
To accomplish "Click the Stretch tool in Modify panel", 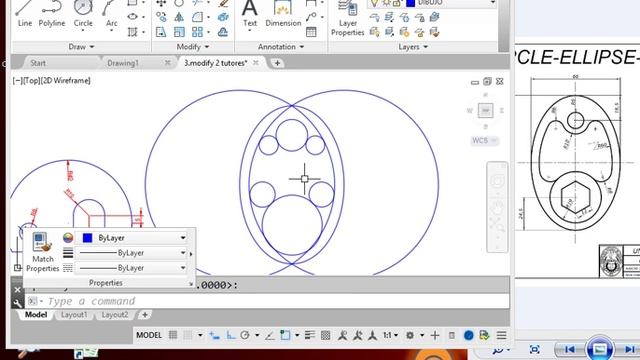I will (x=161, y=32).
